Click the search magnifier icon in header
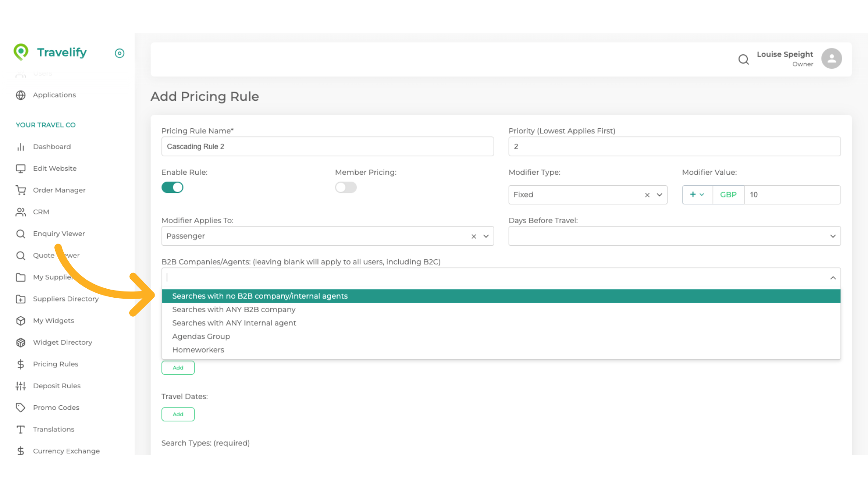The width and height of the screenshot is (868, 488). point(743,59)
